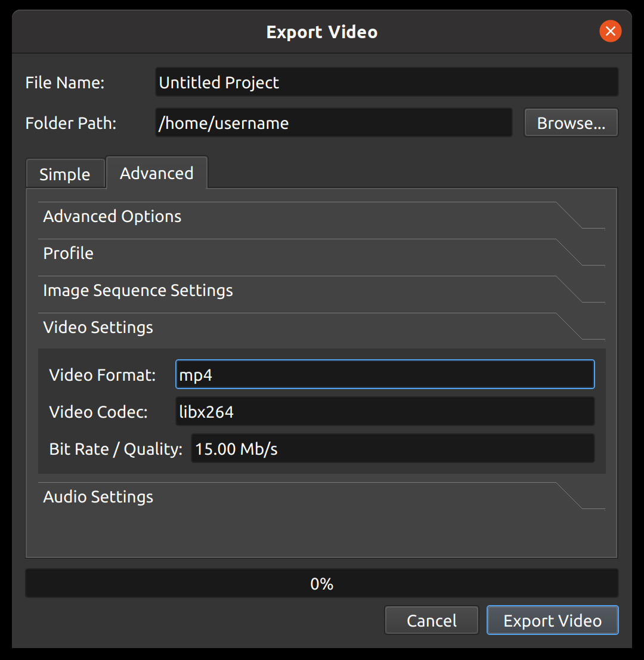Expand the Advanced Options section
Viewport: 644px width, 660px height.
112,216
